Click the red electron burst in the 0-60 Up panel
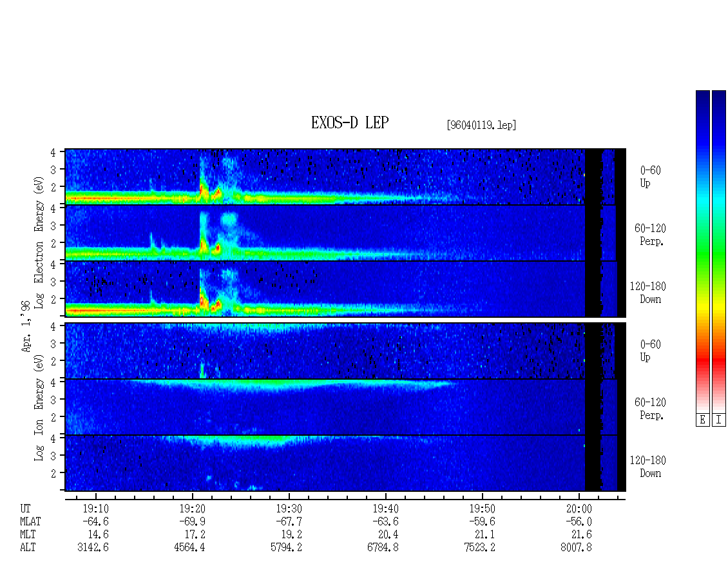The height and width of the screenshot is (564, 728). click(202, 190)
